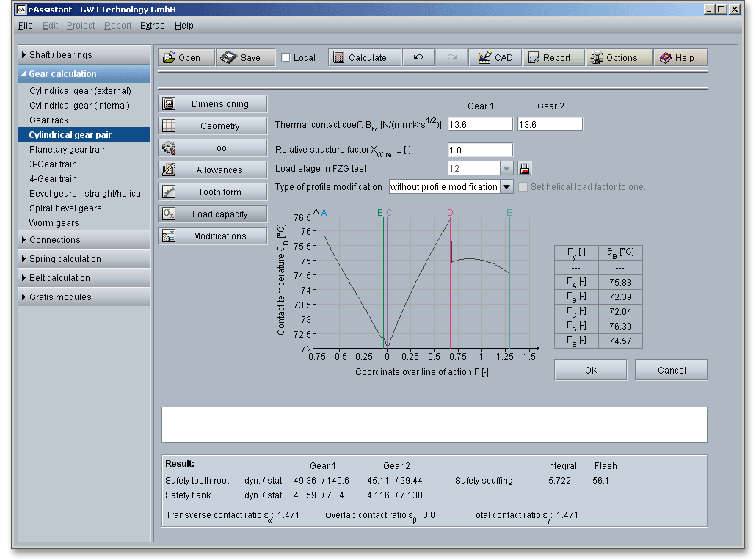Open the Options tools icon button
The width and height of the screenshot is (756, 560).
point(596,58)
